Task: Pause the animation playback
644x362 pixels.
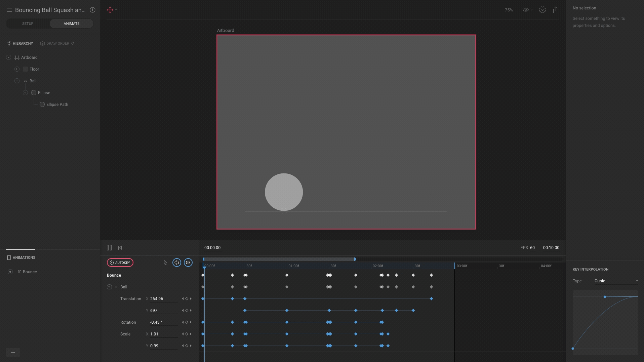Action: pyautogui.click(x=109, y=248)
